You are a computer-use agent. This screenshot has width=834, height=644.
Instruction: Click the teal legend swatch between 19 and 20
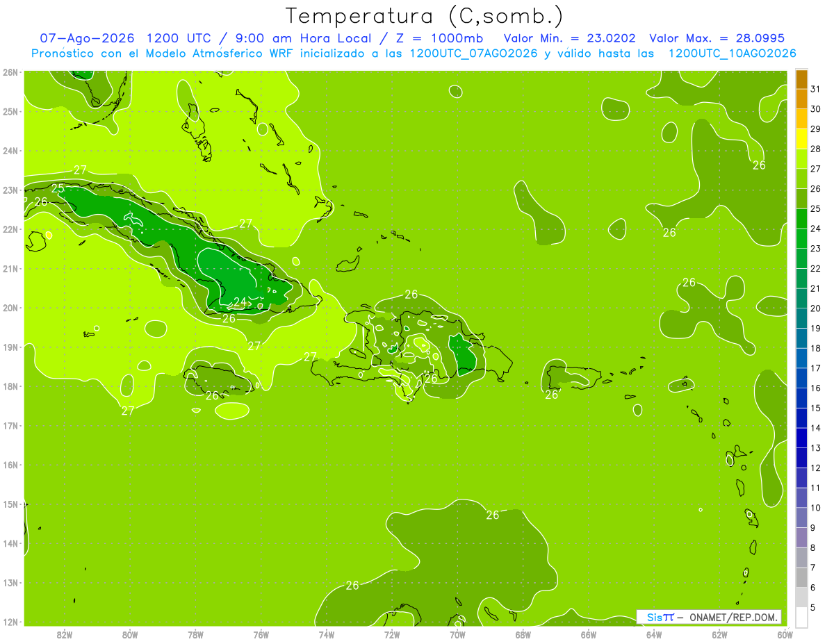pyautogui.click(x=801, y=318)
